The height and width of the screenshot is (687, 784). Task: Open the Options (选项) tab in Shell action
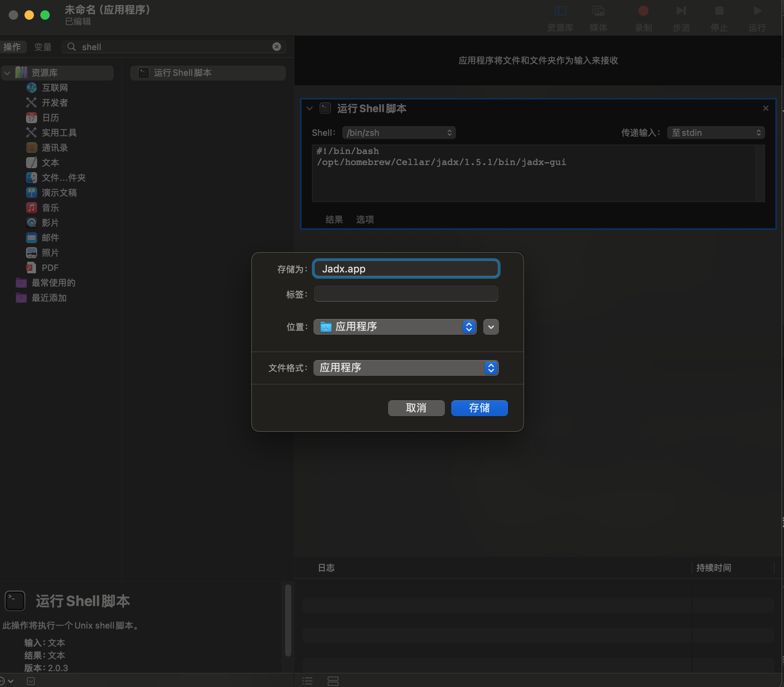pyautogui.click(x=365, y=220)
